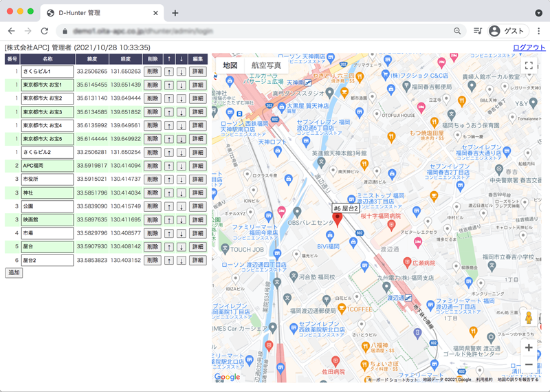This screenshot has height=392, width=550.
Task: Switch the map to 地図 view
Action: pos(230,65)
